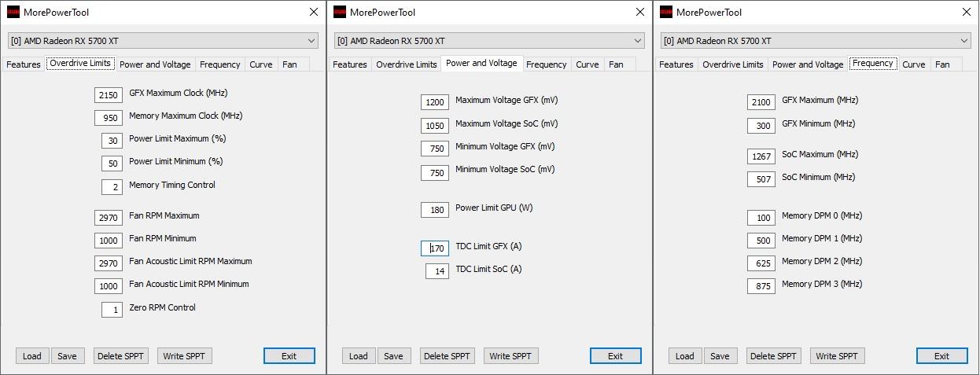The image size is (980, 375).
Task: Click Write SPPT in middle window
Action: point(511,356)
